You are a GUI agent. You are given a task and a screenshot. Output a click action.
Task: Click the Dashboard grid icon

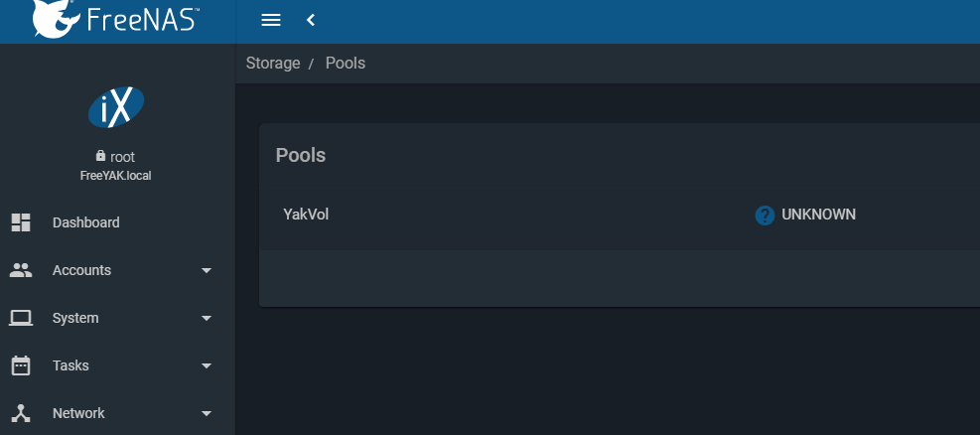21,222
